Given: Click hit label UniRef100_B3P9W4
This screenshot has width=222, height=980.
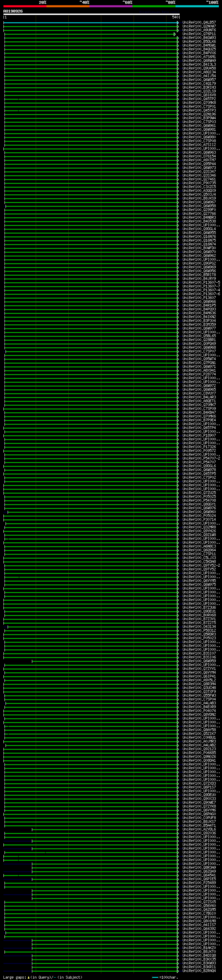Looking at the screenshot, I should pos(199,118).
